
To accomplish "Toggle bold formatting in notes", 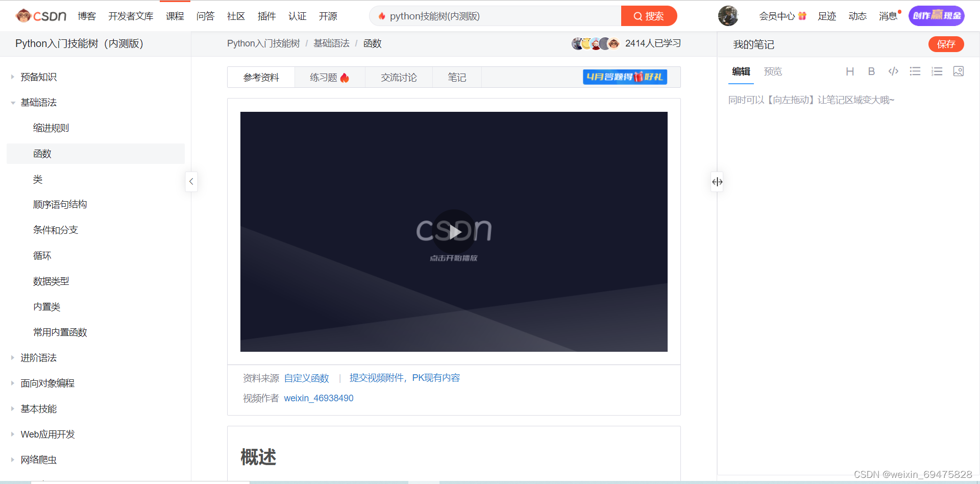I will 871,71.
